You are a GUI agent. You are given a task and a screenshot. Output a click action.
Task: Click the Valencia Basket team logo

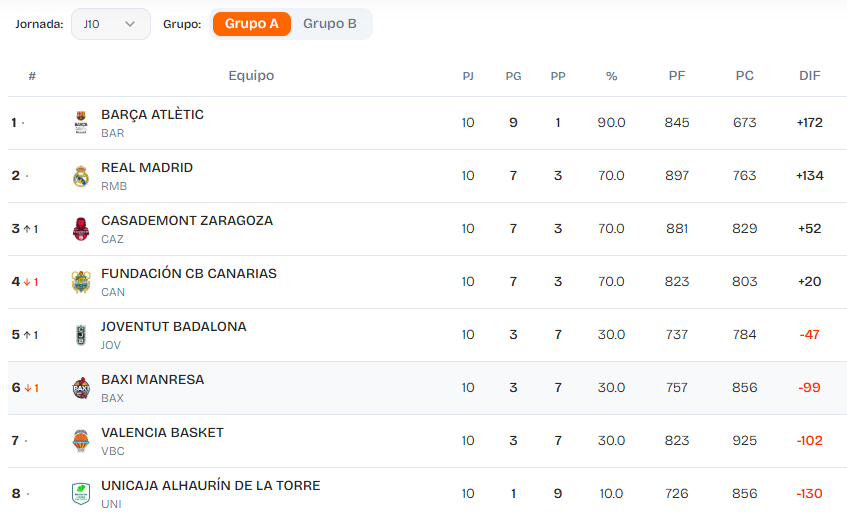[81, 441]
